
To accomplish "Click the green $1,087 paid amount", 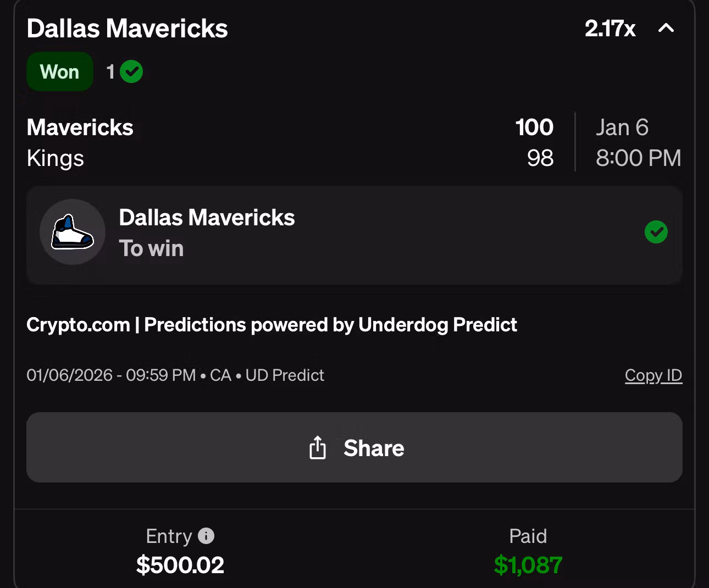I will (x=528, y=565).
